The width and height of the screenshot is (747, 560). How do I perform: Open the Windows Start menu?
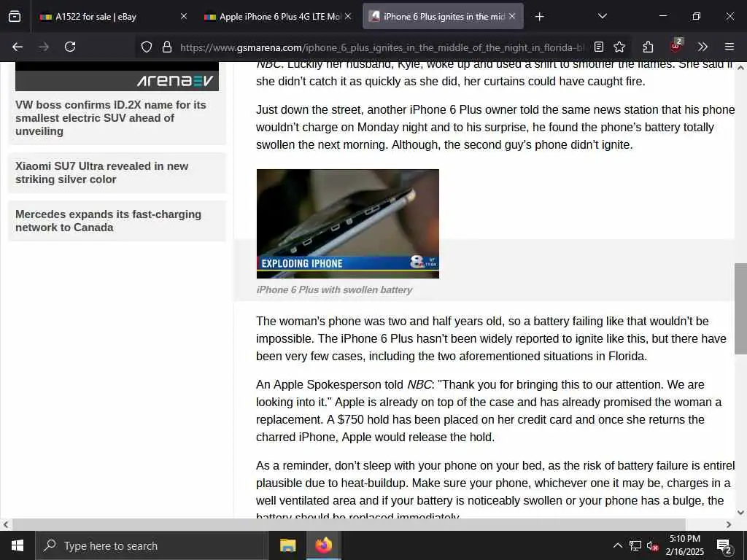point(18,545)
